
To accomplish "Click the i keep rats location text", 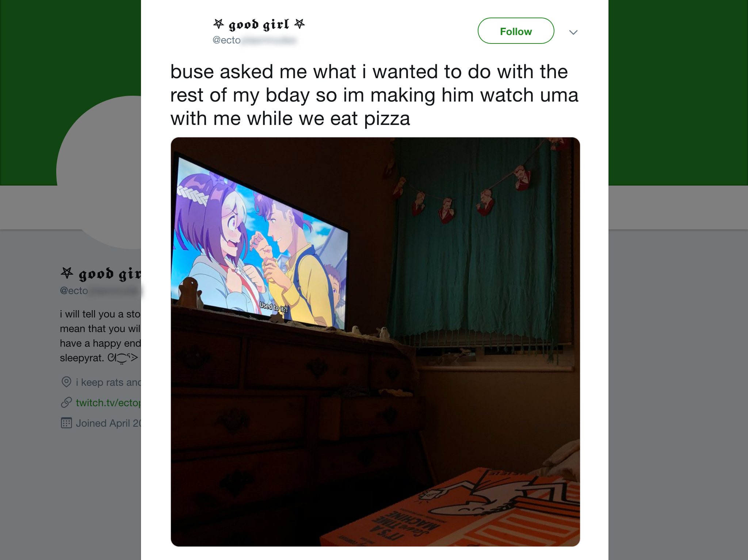I will pyautogui.click(x=108, y=382).
